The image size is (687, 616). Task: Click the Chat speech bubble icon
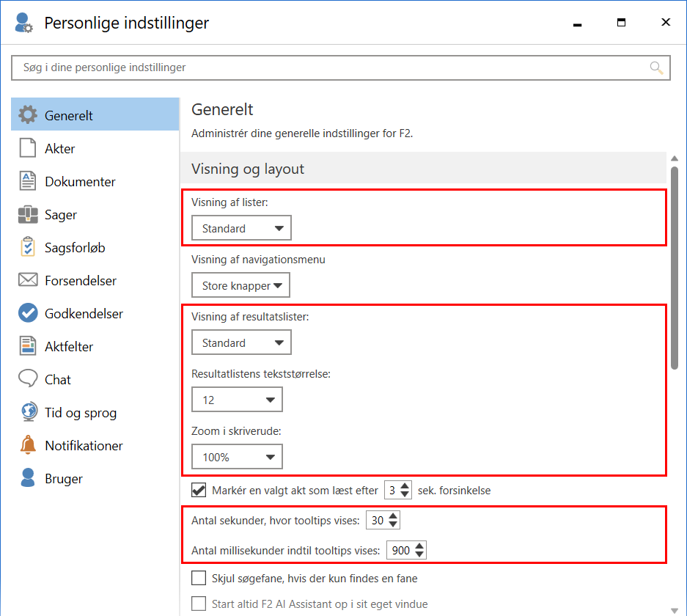(x=28, y=378)
